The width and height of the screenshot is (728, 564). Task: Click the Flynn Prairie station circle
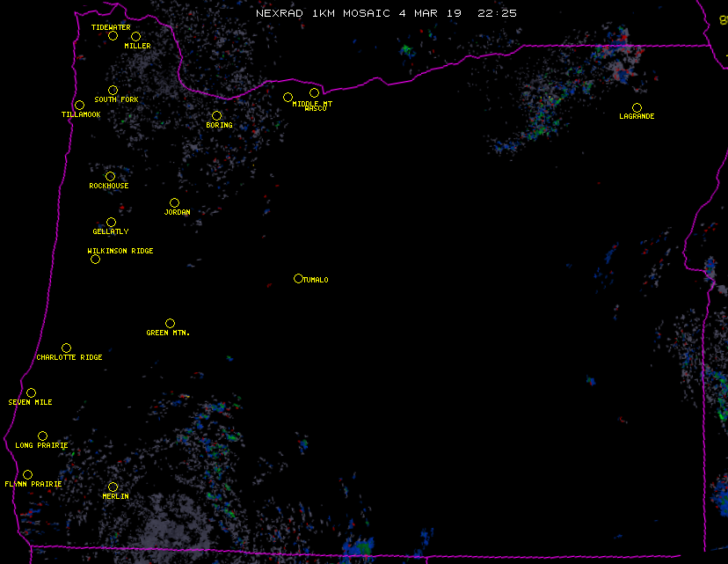tap(27, 475)
